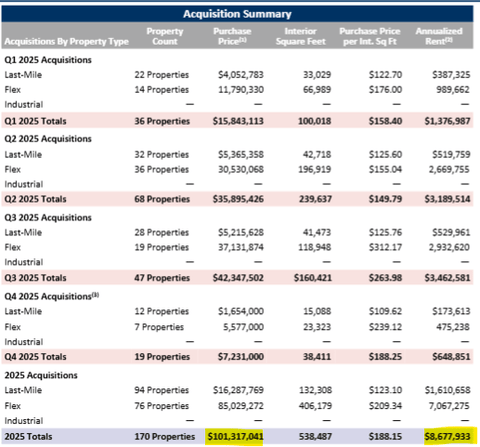The image size is (480, 447).
Task: Click the 2025 Totals square feet 538,487
Action: click(315, 436)
